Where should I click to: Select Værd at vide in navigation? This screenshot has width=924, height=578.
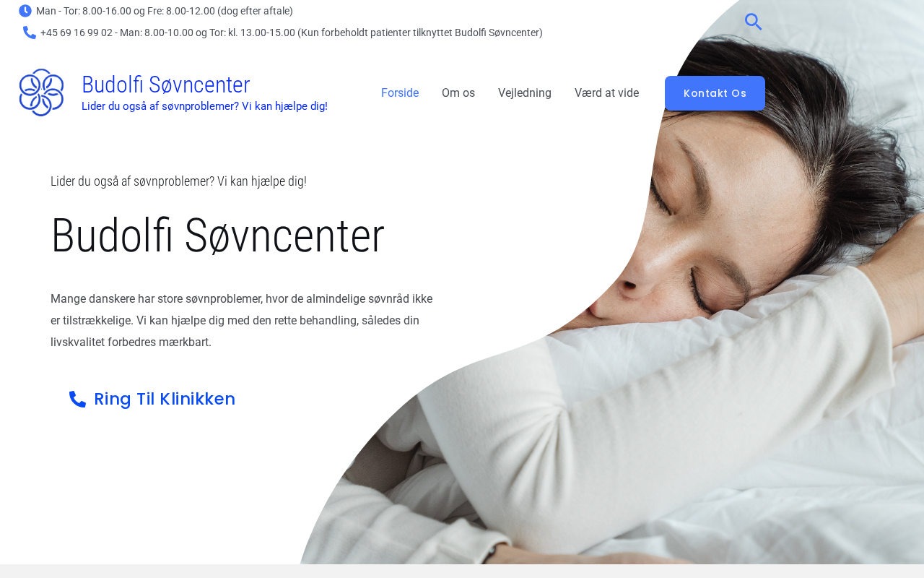[606, 93]
